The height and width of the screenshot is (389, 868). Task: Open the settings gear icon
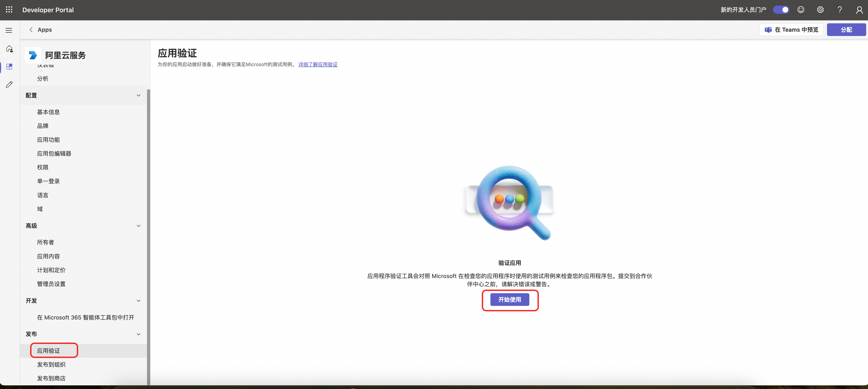[x=820, y=10]
